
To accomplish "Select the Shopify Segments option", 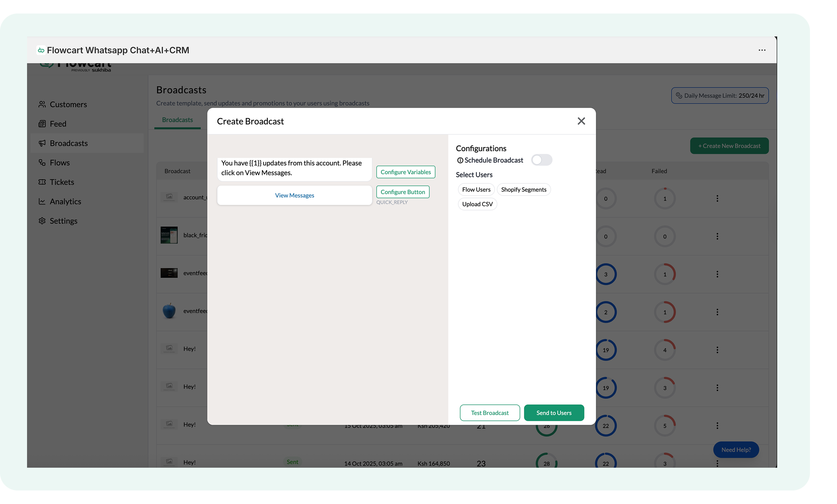I will coord(524,190).
